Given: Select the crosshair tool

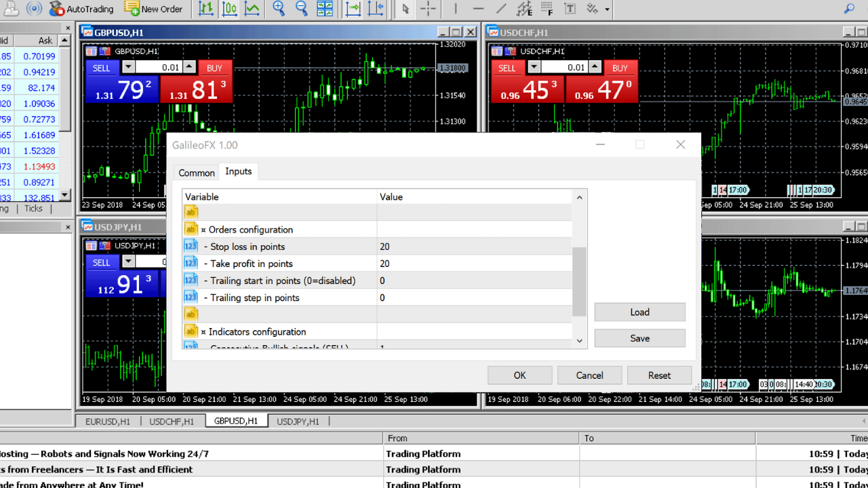Looking at the screenshot, I should click(x=428, y=9).
